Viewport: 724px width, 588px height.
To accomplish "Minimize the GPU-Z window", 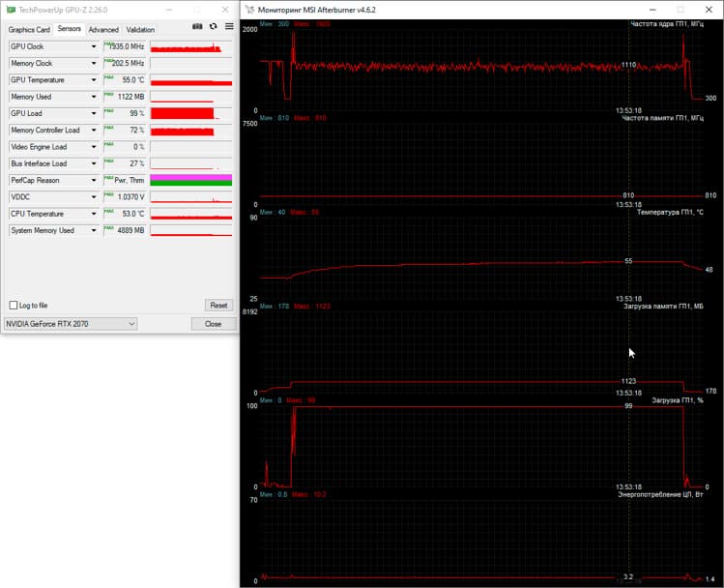I will 169,10.
